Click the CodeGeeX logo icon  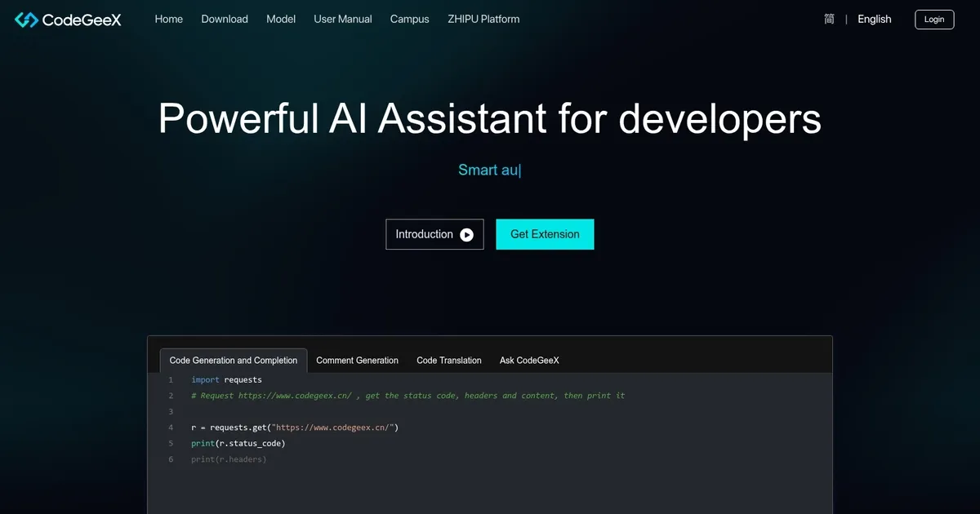(x=26, y=20)
